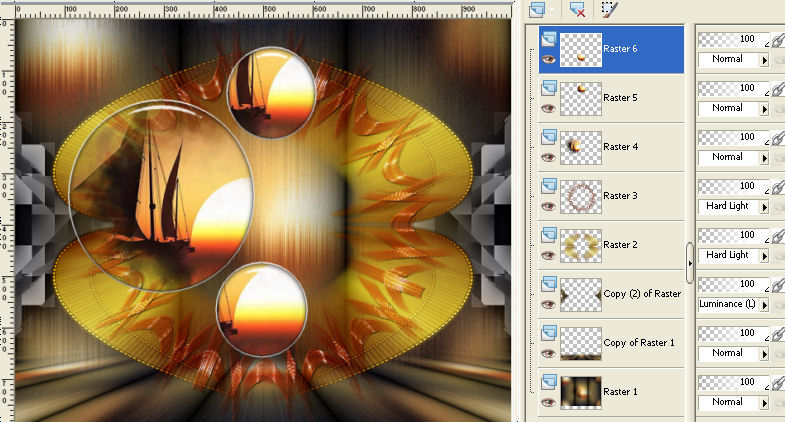Click opacity slider of Copy of Raster 1
Viewport: 785px width, 422px height.
coord(733,333)
